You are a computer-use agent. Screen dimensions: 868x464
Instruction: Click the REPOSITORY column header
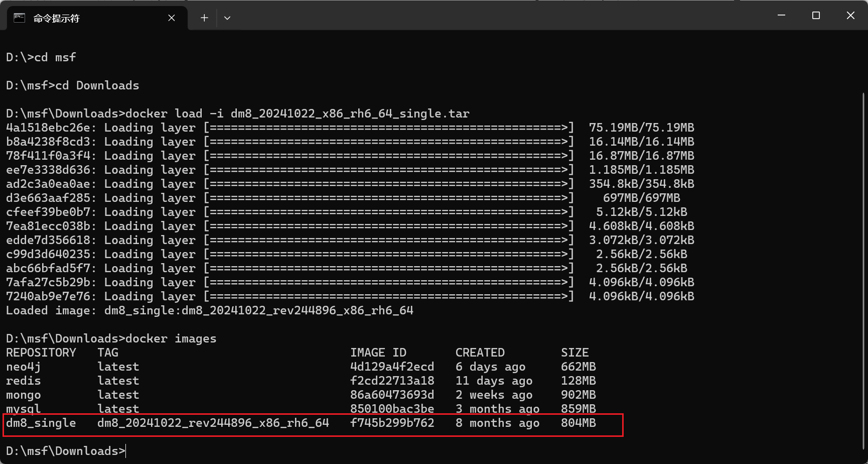(x=41, y=353)
